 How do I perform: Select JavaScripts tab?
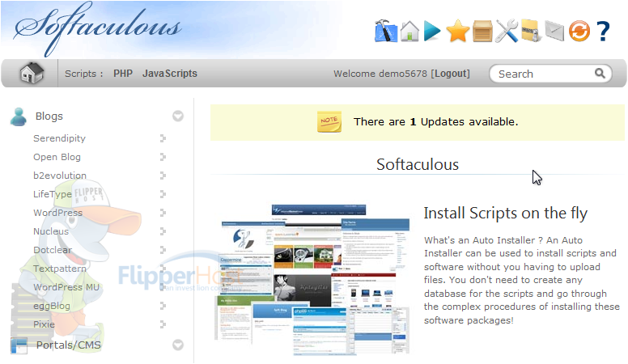point(170,74)
